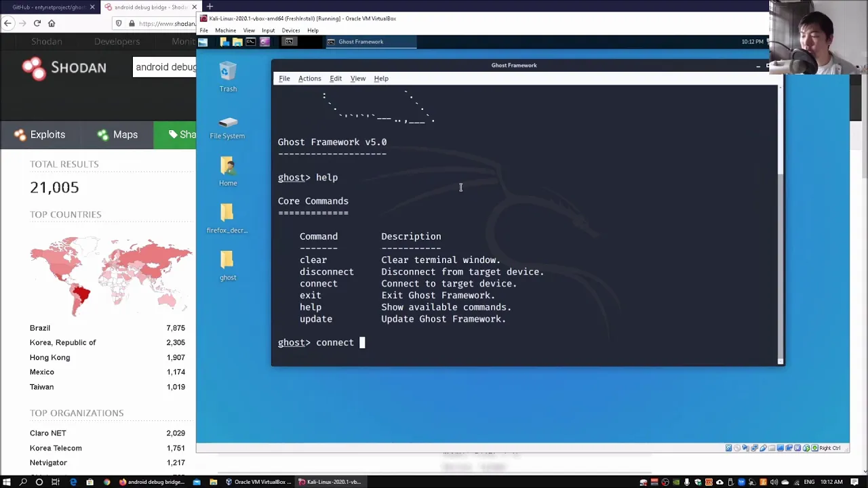Filter results by Brazil
Viewport: 868px width, 488px height.
click(x=40, y=328)
